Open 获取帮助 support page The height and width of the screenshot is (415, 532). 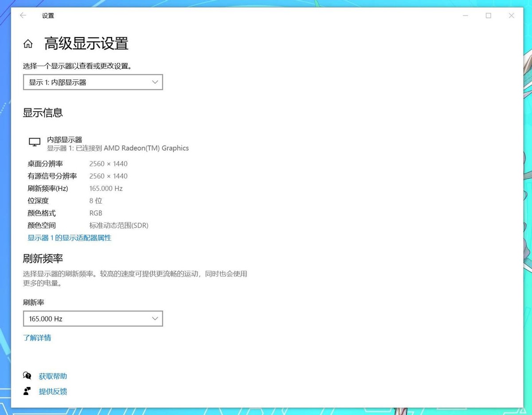pos(52,376)
